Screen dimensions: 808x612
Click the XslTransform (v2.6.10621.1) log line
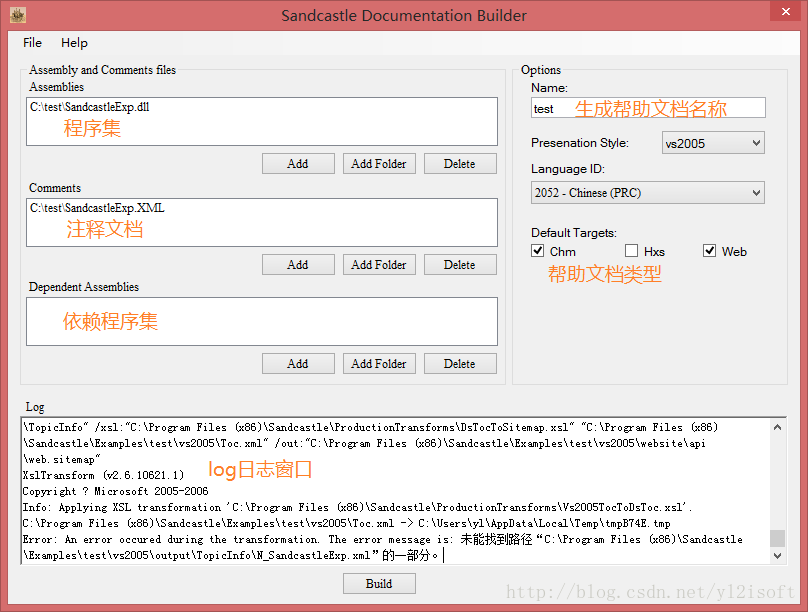click(x=103, y=475)
